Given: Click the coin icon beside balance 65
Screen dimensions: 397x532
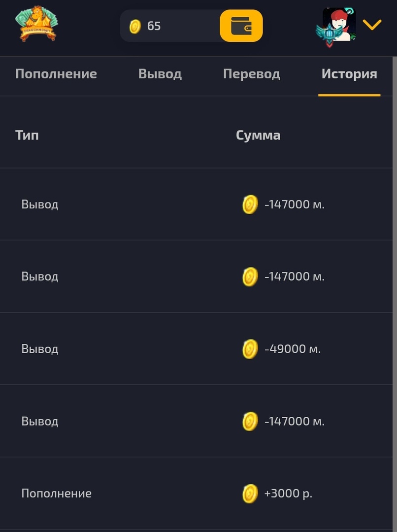Looking at the screenshot, I should [135, 26].
